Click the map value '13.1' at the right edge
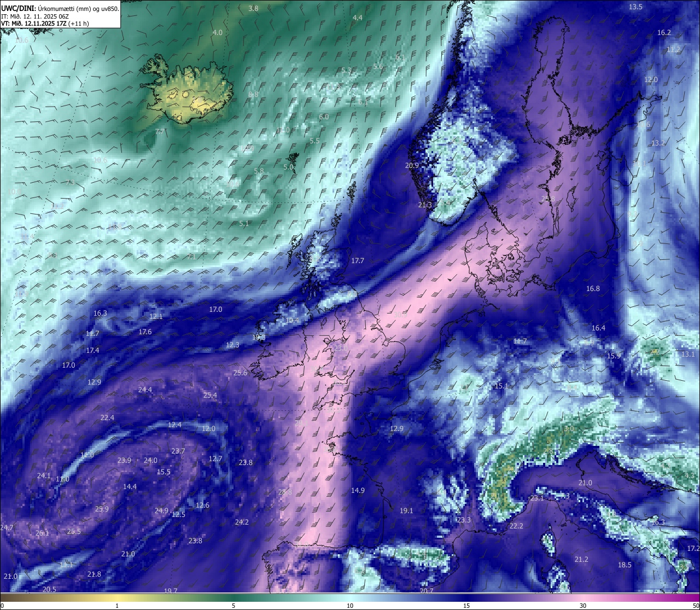This screenshot has height=610, width=700. pos(688,355)
